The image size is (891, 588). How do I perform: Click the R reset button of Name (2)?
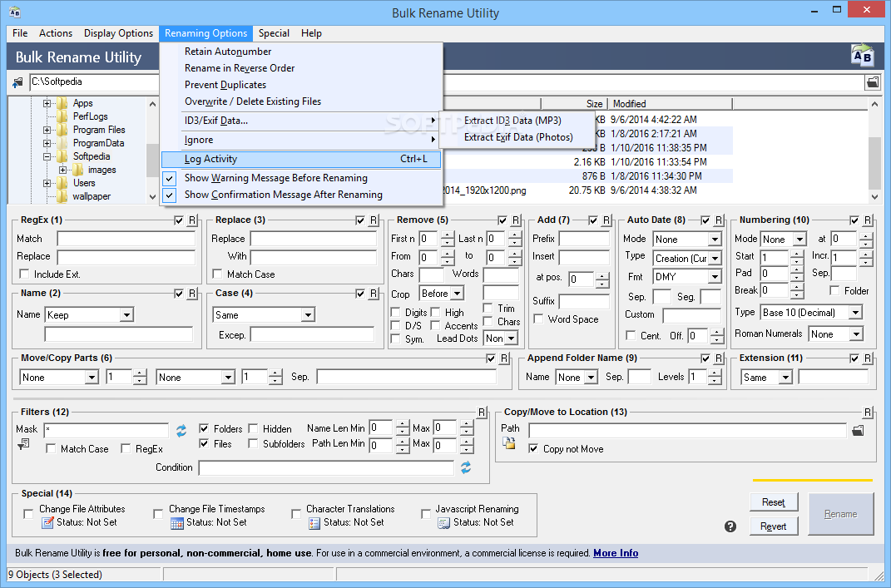192,294
